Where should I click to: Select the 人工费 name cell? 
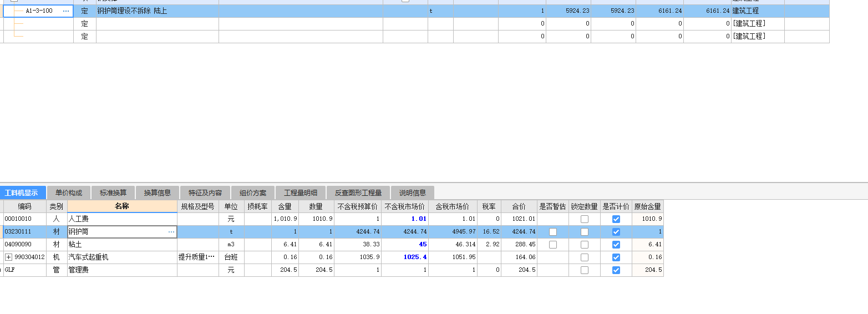pos(122,219)
